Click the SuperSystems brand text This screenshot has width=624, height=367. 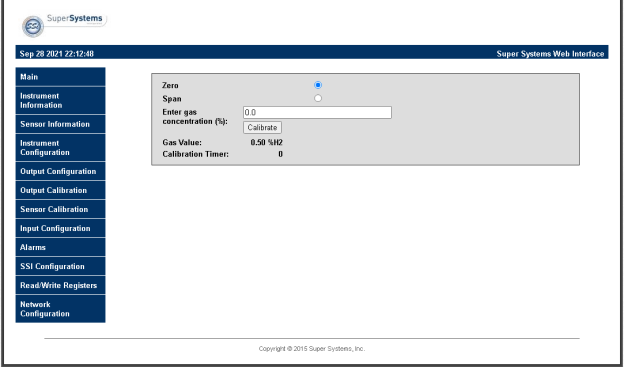click(x=74, y=18)
